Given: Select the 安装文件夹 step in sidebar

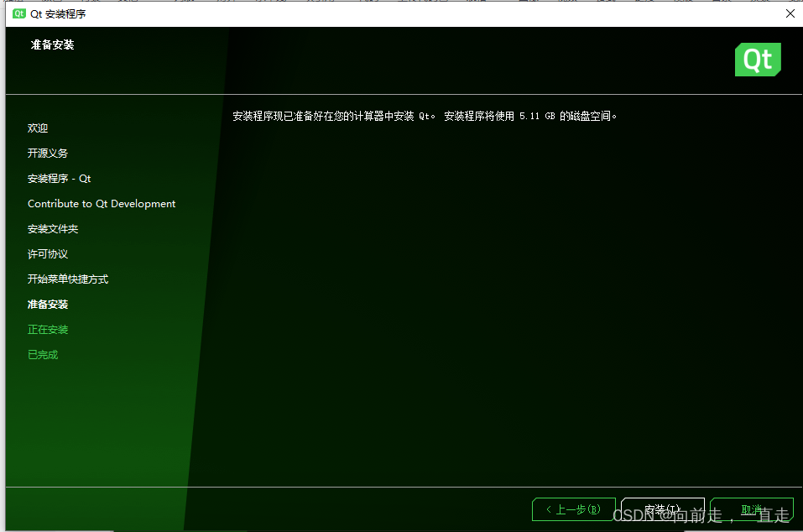Looking at the screenshot, I should [x=53, y=229].
